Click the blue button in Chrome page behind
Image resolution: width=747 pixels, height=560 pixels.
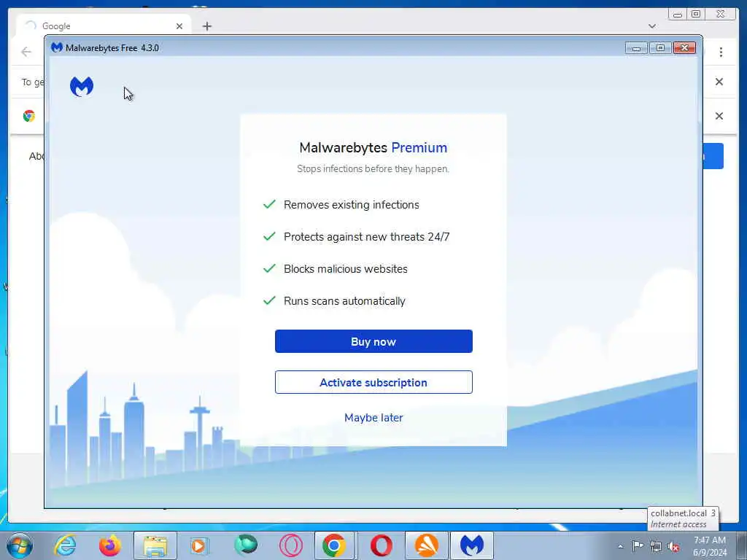tap(713, 156)
